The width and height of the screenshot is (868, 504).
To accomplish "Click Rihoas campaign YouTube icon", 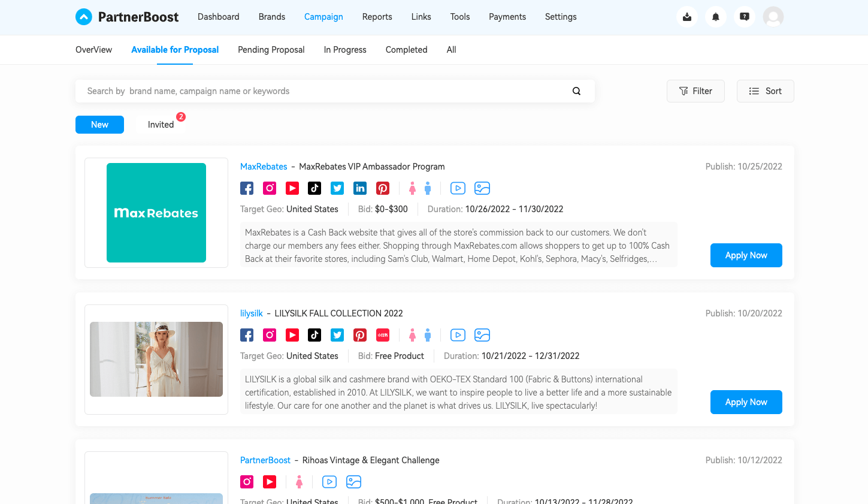I will pyautogui.click(x=270, y=482).
